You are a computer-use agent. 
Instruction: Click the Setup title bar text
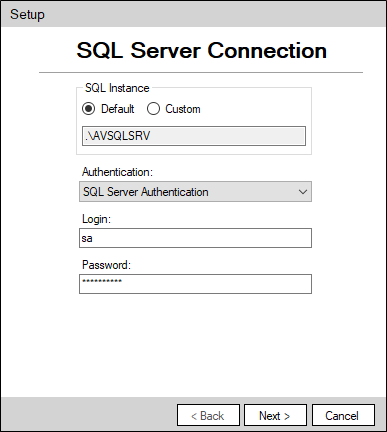27,15
